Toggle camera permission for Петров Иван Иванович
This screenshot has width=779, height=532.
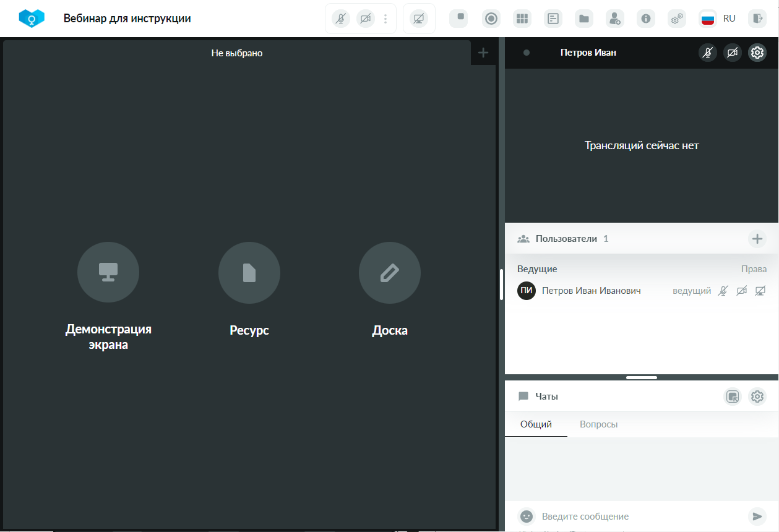coord(742,291)
